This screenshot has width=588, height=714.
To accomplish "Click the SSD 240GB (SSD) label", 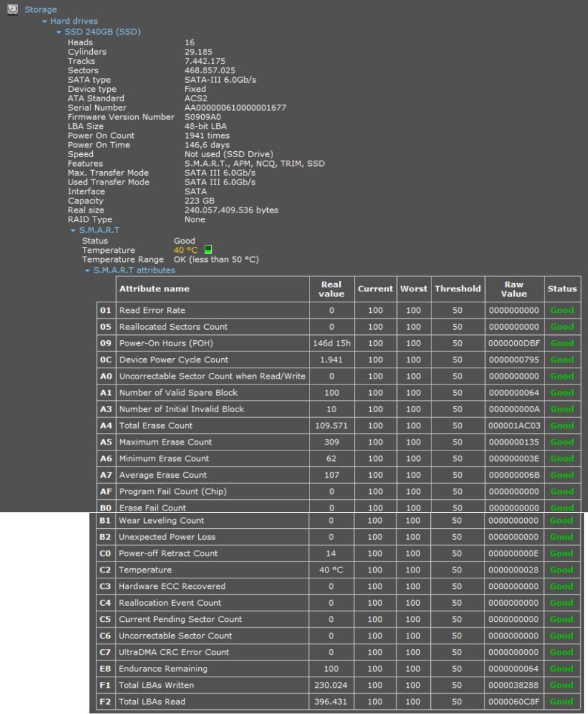I will [x=102, y=32].
